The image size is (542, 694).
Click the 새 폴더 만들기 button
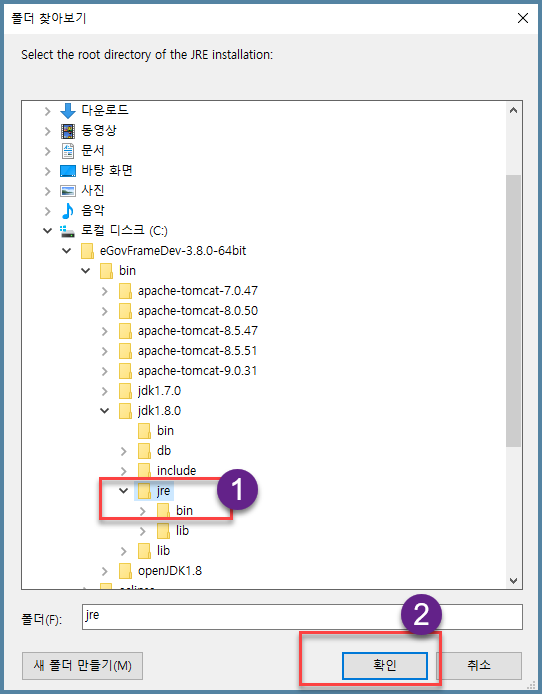tap(82, 666)
